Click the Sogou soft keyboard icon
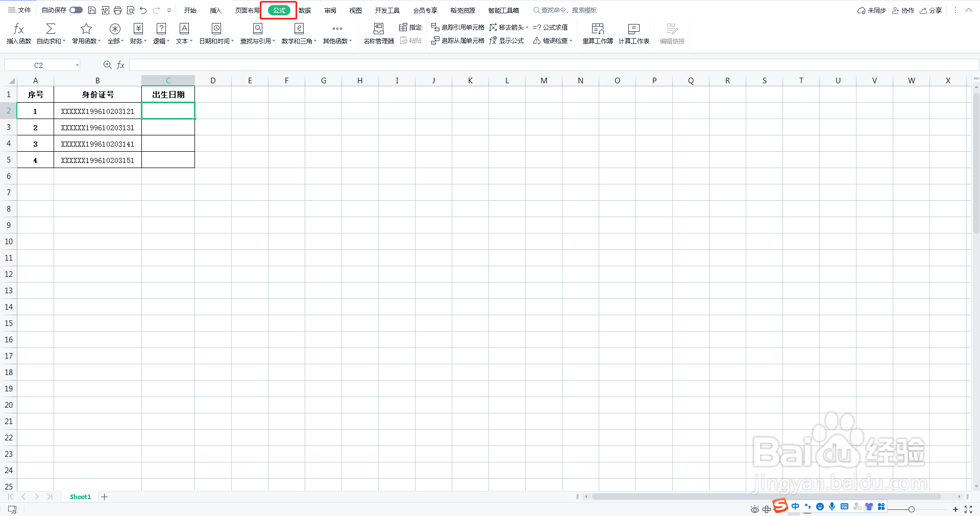980x516 pixels. pyautogui.click(x=844, y=506)
